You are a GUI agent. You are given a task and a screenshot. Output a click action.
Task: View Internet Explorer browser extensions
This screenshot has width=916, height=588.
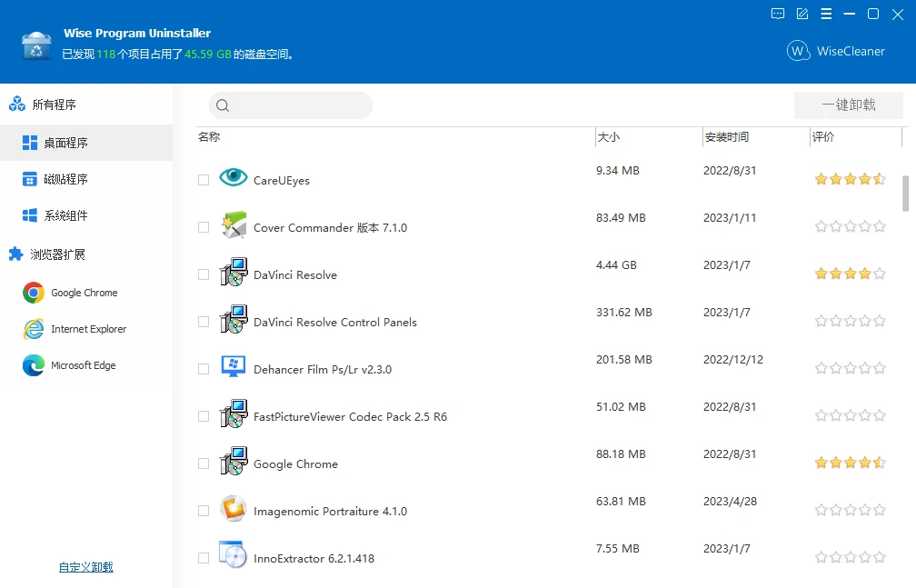[x=87, y=329]
